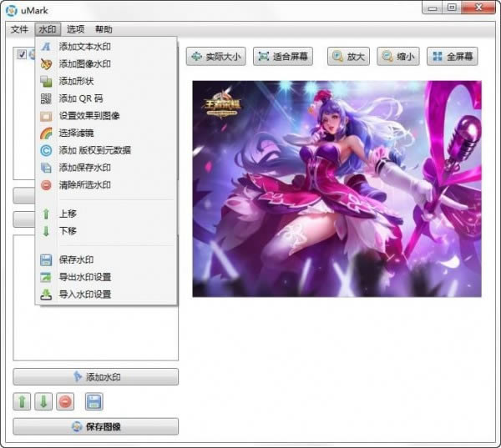Click the saved watermark copy icon
Screen dimensions: 501x448
tap(46, 168)
